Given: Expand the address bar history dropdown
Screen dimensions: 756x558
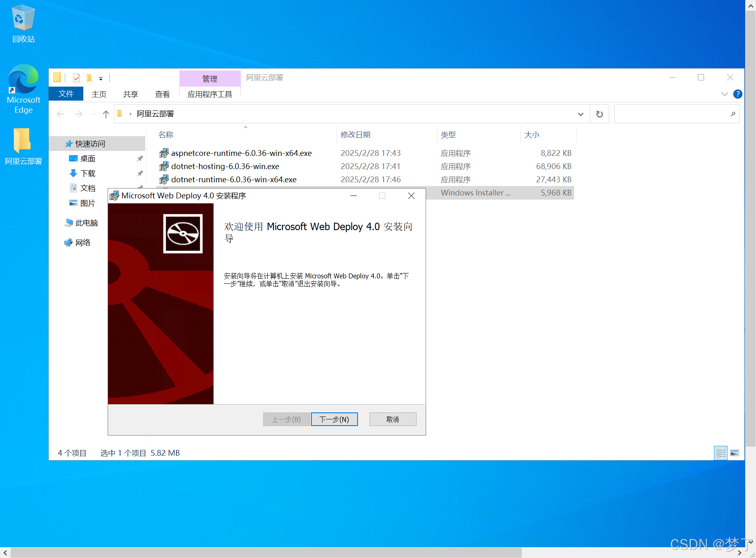Looking at the screenshot, I should pyautogui.click(x=580, y=114).
